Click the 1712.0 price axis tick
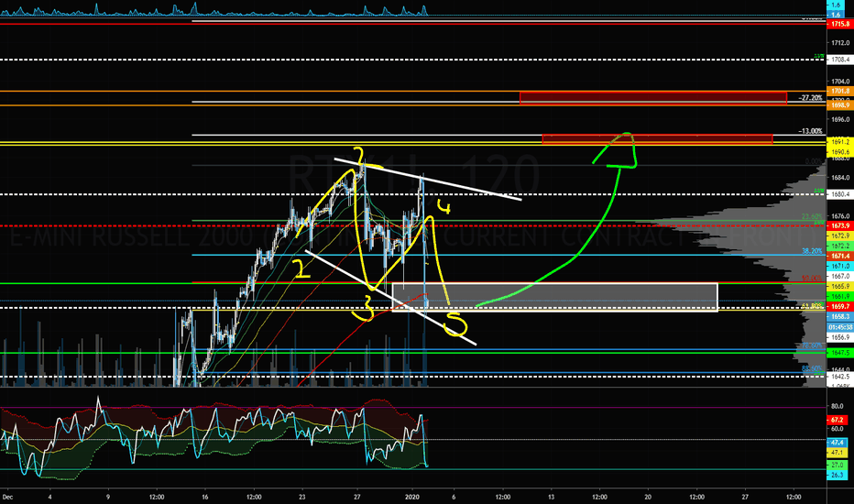854x504 pixels. tap(840, 42)
